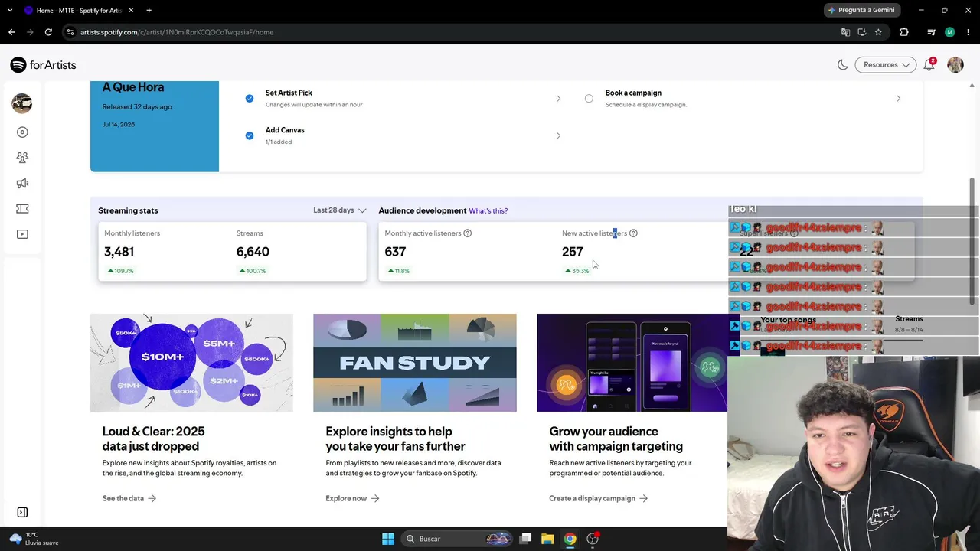Select the Home - M1TE Spotify tab
This screenshot has height=551, width=980.
(78, 10)
